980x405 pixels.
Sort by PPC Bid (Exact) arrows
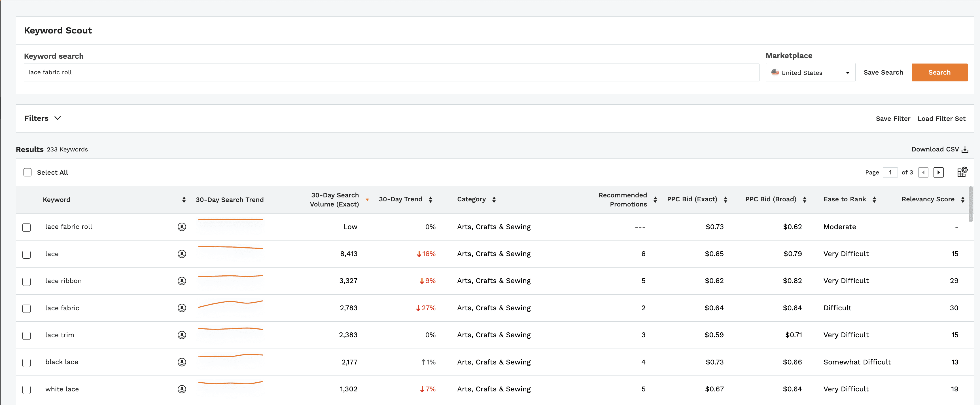[x=726, y=199]
